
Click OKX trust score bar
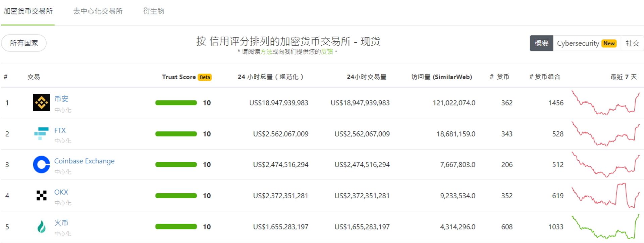[176, 196]
